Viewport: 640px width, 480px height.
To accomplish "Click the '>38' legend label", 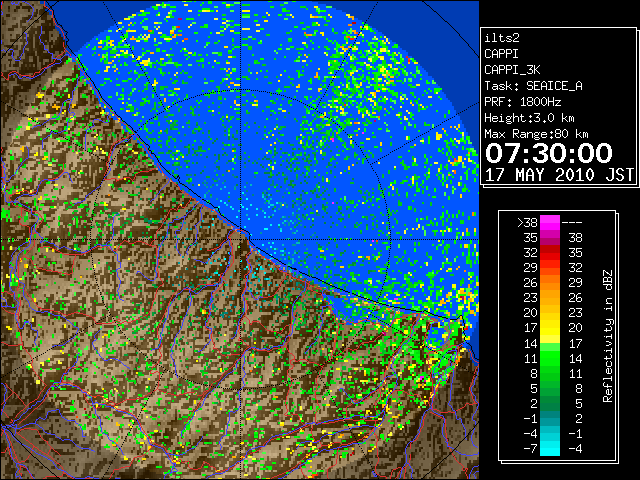I will 527,223.
